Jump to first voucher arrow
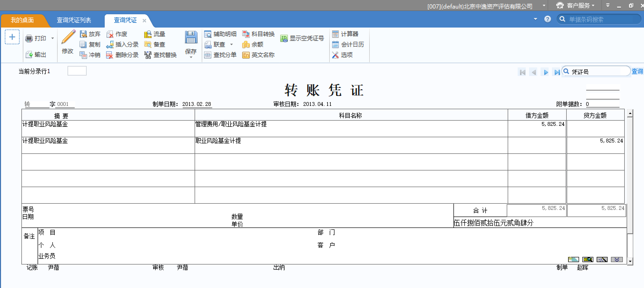 point(522,72)
